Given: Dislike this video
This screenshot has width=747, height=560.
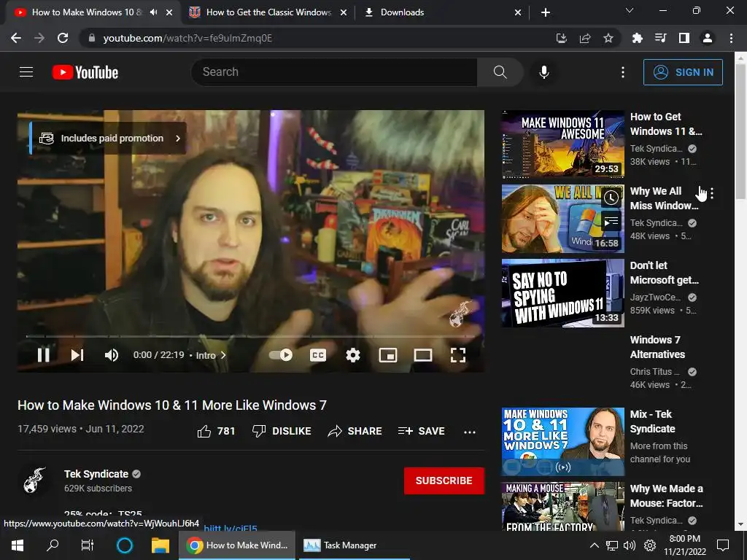Looking at the screenshot, I should click(x=281, y=431).
